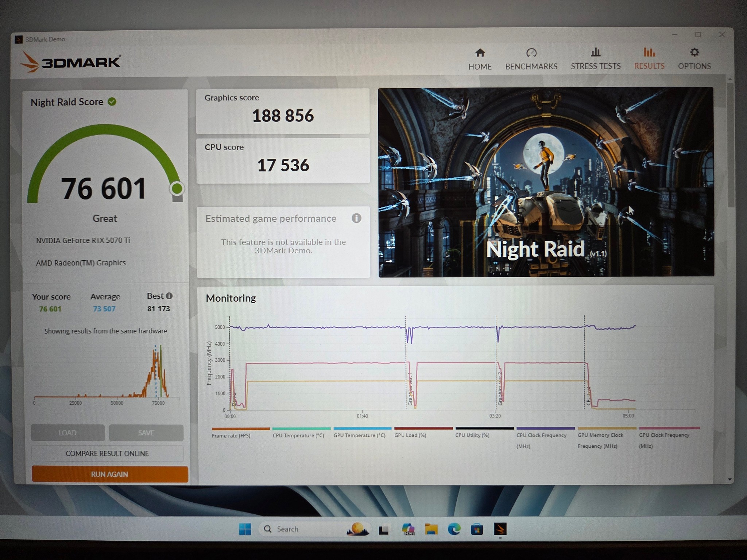This screenshot has width=747, height=560.
Task: Click the scroll-down arrow of the window scrollbar
Action: [730, 479]
